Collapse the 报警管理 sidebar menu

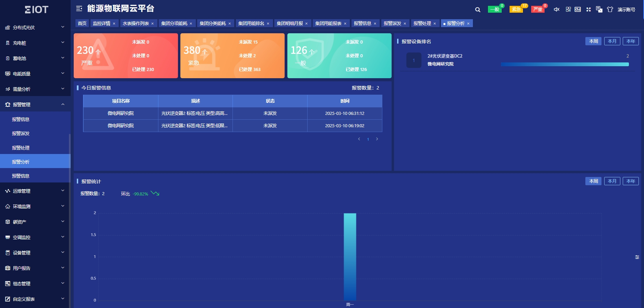click(35, 105)
